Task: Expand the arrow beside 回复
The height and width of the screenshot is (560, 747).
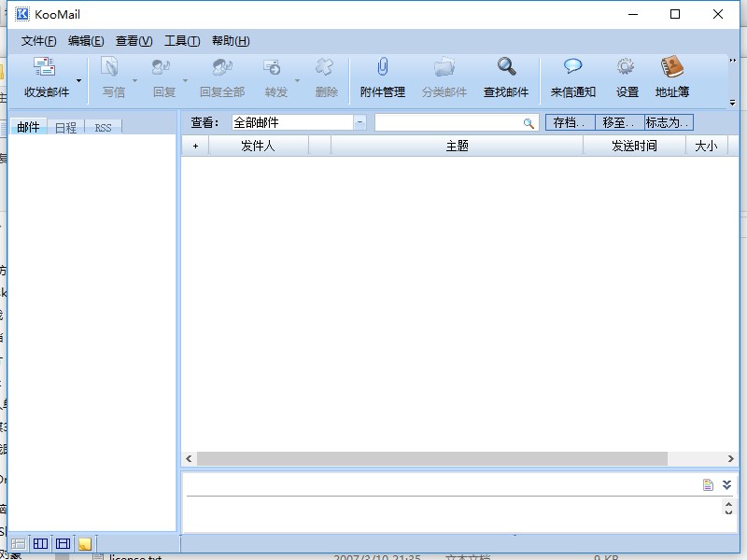Action: pos(185,80)
